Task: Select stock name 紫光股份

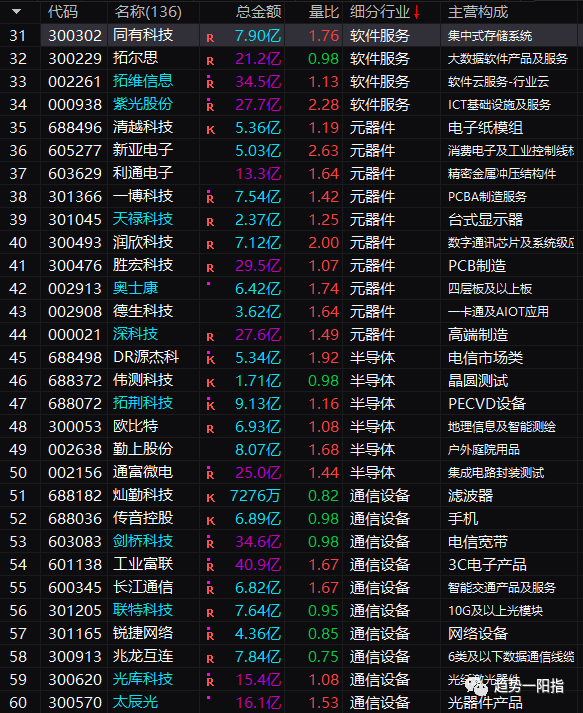Action: [x=143, y=104]
